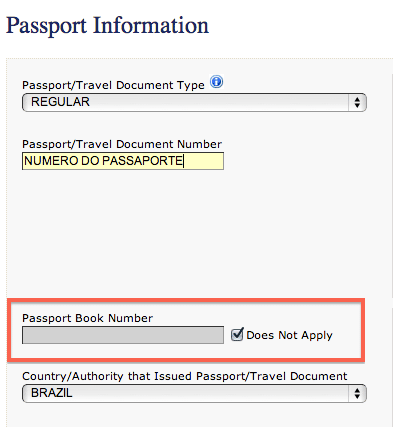This screenshot has width=393, height=427.
Task: Open the blue info icon beside Document Type
Action: 216,82
